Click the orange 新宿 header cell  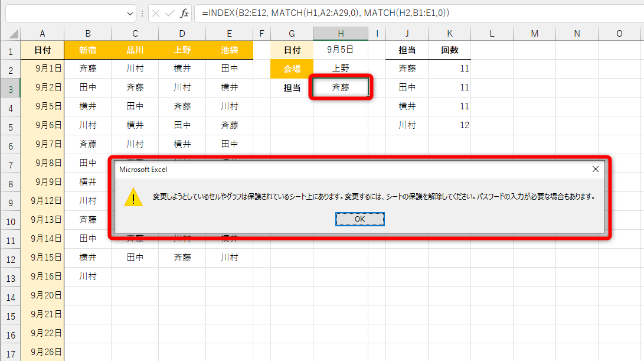(87, 50)
